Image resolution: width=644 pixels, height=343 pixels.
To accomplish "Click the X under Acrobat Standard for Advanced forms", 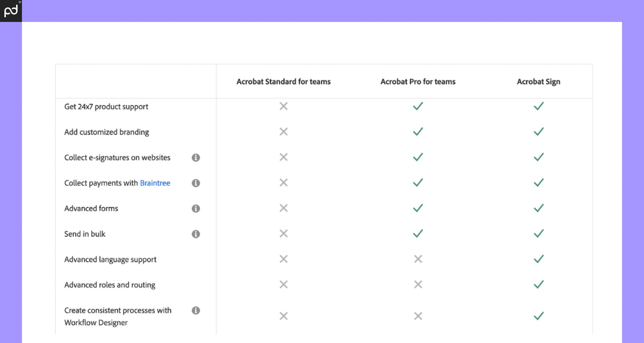I will [283, 208].
